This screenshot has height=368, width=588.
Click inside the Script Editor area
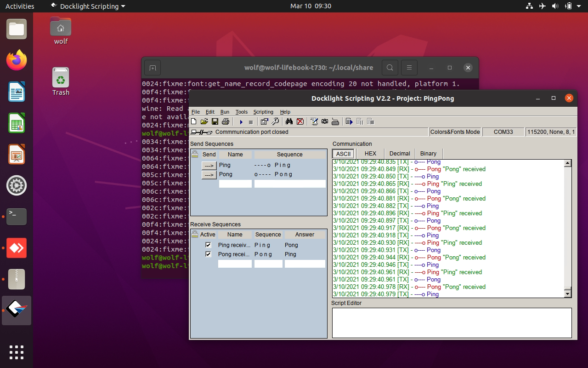(x=452, y=322)
